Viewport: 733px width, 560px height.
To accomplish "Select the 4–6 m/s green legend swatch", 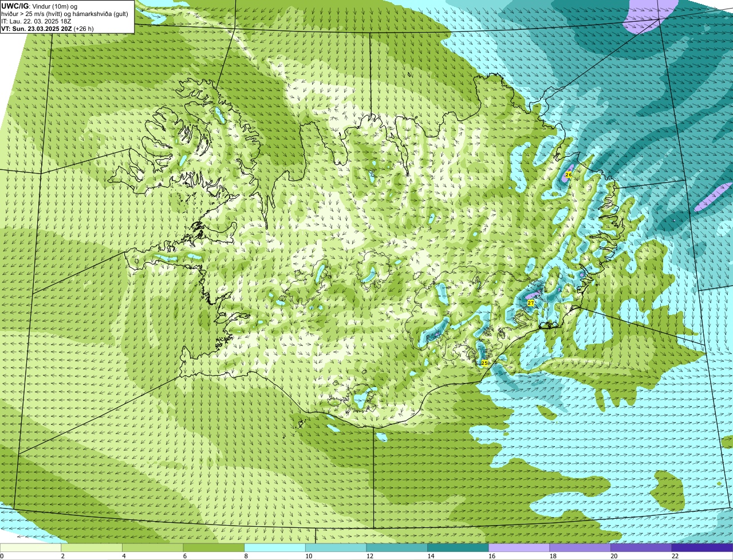I will tap(153, 547).
